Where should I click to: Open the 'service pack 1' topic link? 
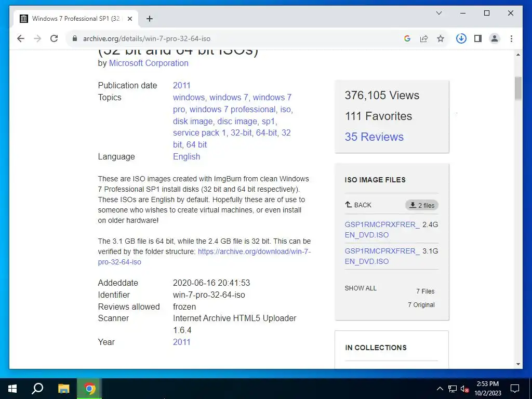[199, 132]
